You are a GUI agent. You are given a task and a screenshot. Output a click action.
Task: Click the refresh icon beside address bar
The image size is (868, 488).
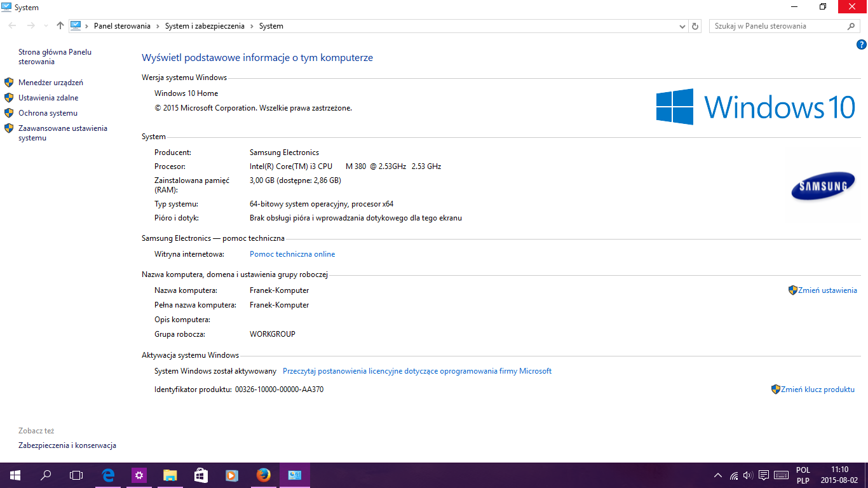click(x=695, y=26)
